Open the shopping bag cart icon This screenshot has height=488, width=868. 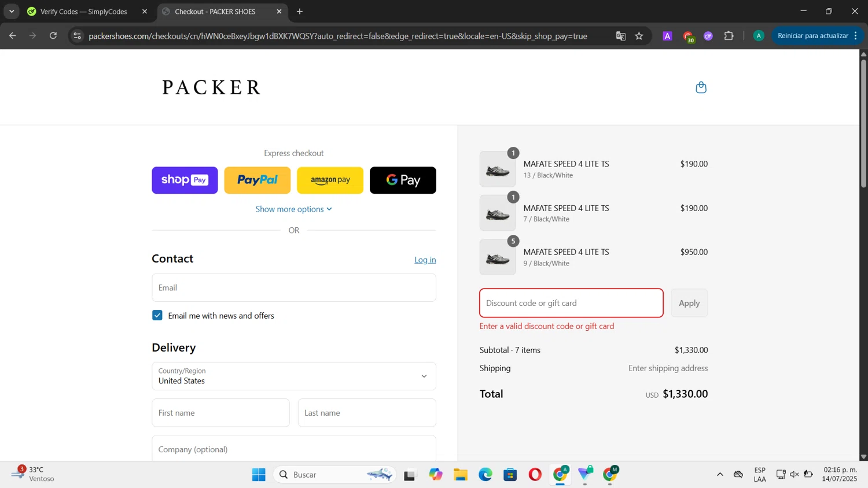pos(701,87)
